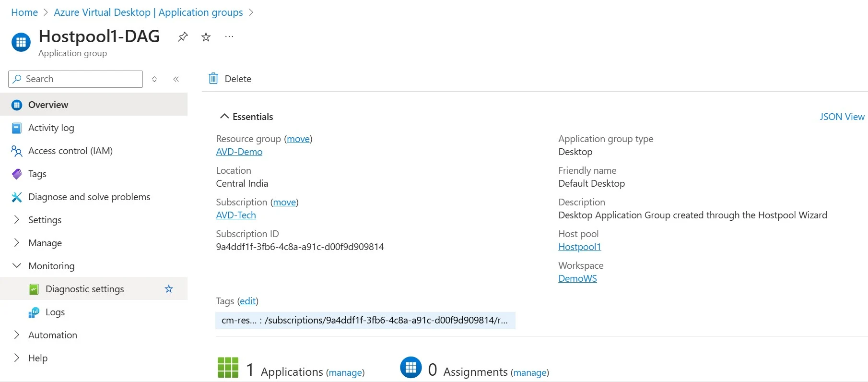Open JSON View
Screen dimensions: 868x382
point(842,117)
